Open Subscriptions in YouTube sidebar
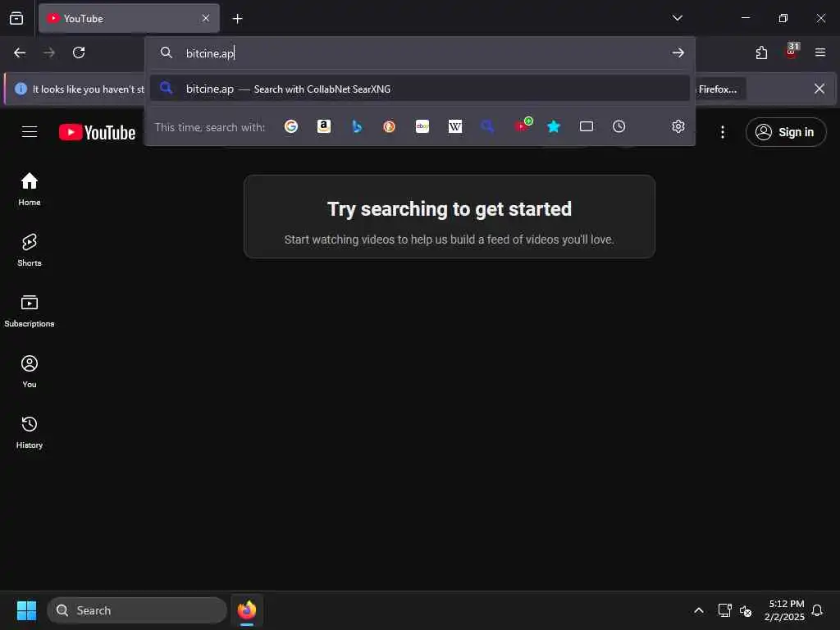 tap(30, 310)
